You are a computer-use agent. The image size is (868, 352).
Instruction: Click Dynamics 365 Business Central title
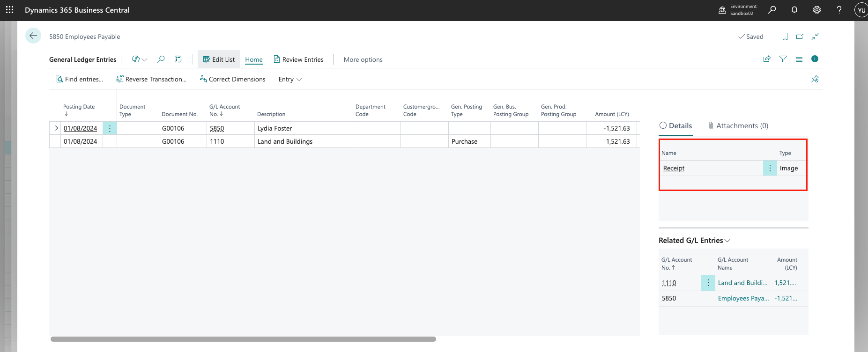coord(77,10)
